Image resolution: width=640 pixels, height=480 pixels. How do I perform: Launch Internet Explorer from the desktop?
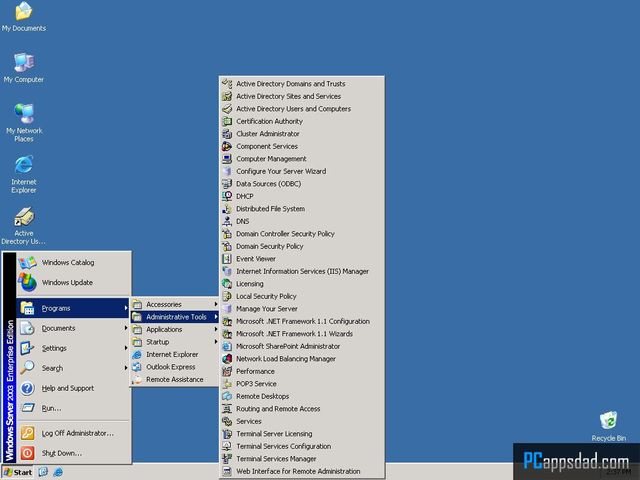(x=24, y=174)
